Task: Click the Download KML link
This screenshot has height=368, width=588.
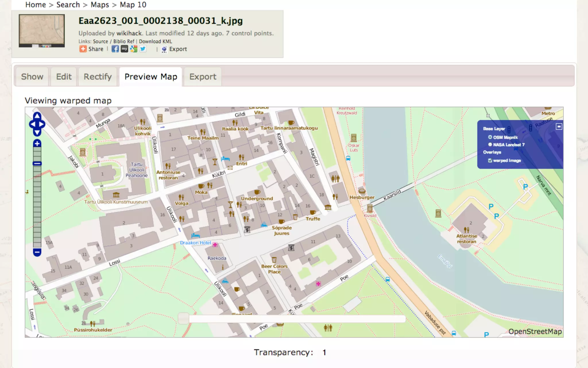Action: coord(155,41)
